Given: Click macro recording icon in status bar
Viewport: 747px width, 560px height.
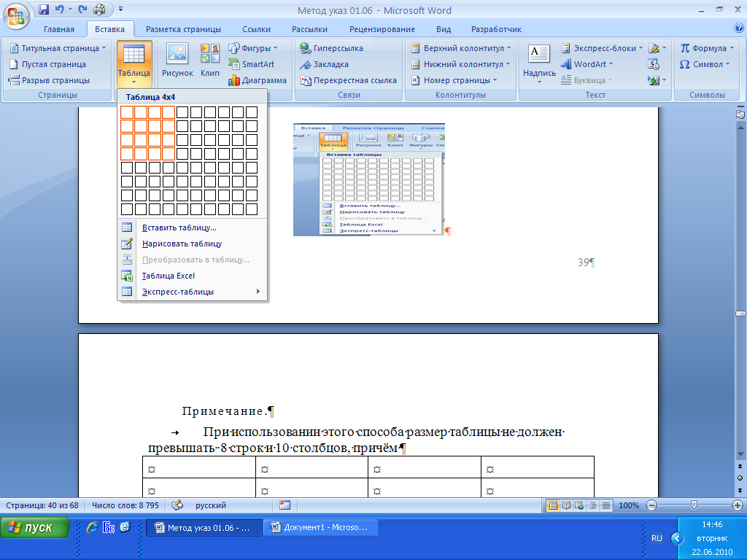Looking at the screenshot, I should tap(285, 505).
